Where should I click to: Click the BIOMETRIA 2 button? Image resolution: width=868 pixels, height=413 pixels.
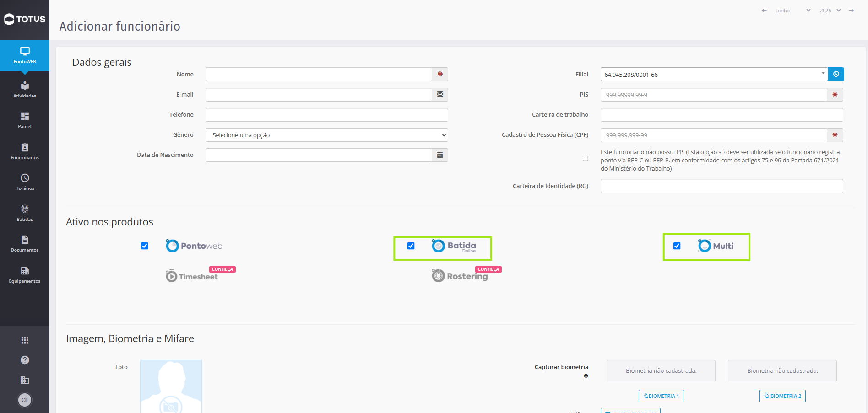782,396
